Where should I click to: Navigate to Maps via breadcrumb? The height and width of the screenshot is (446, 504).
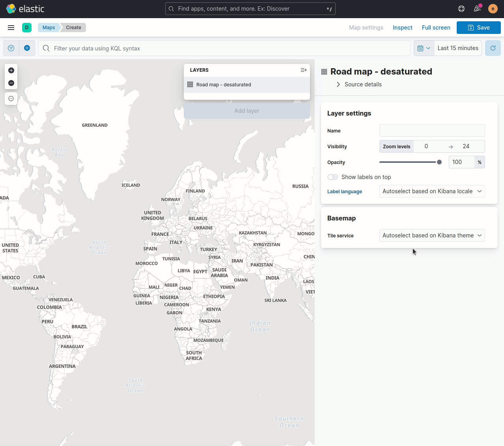click(49, 27)
